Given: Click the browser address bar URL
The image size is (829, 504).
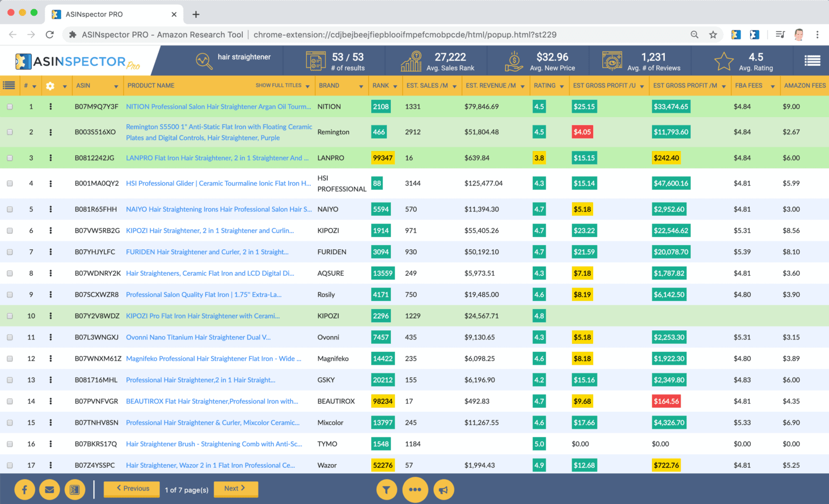Looking at the screenshot, I should (405, 35).
